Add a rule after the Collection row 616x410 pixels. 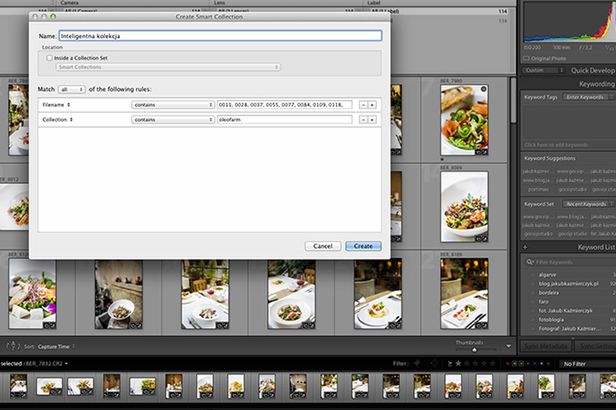(372, 119)
